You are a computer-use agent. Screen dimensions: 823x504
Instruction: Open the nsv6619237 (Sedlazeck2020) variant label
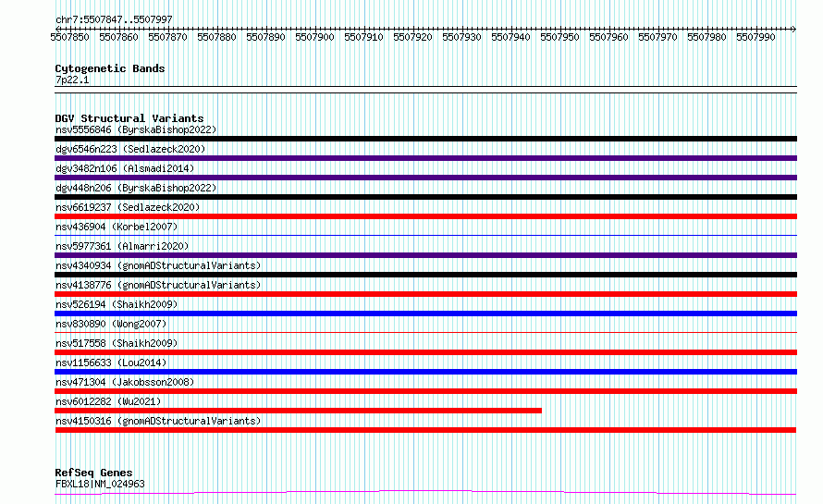pos(128,207)
